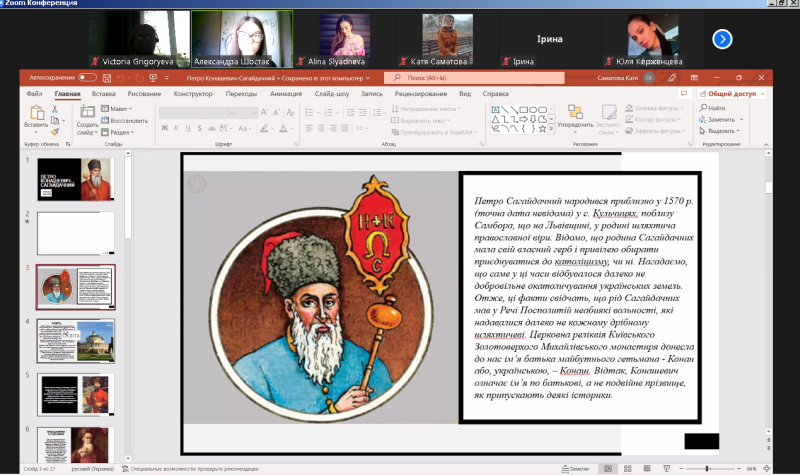Switch to the Вставка tab
The width and height of the screenshot is (800, 475).
(104, 94)
